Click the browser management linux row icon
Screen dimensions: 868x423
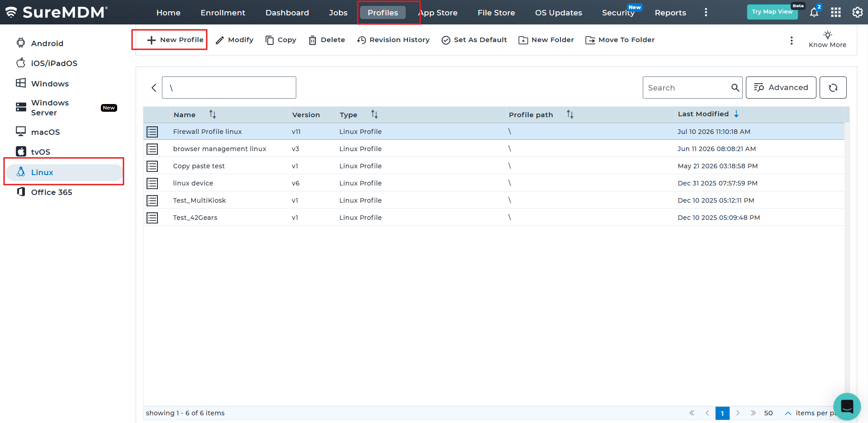coord(152,149)
